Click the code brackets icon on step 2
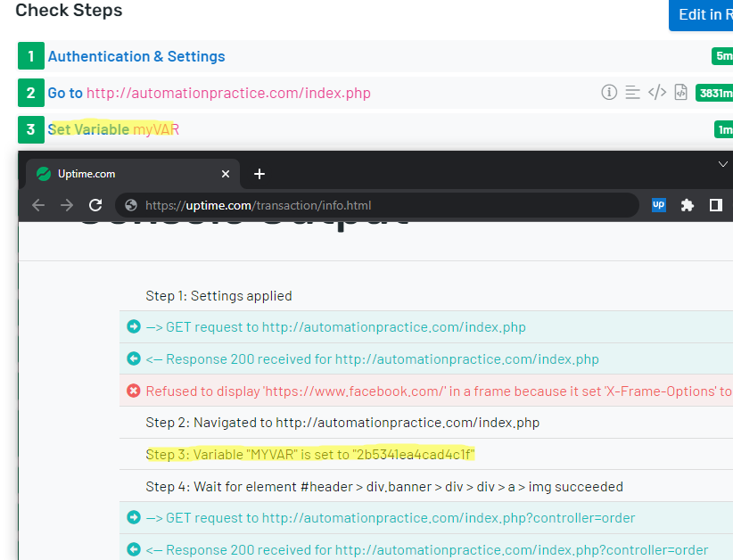Viewport: 733px width, 560px height. point(657,92)
